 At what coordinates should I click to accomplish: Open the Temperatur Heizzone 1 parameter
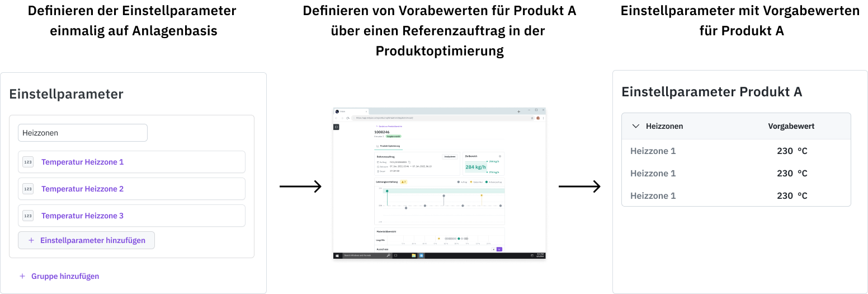click(x=82, y=162)
